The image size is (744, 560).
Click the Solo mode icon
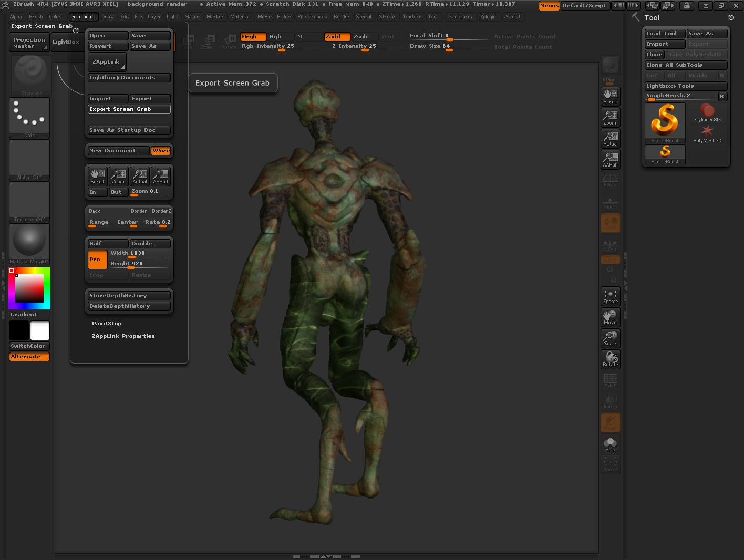coord(610,444)
